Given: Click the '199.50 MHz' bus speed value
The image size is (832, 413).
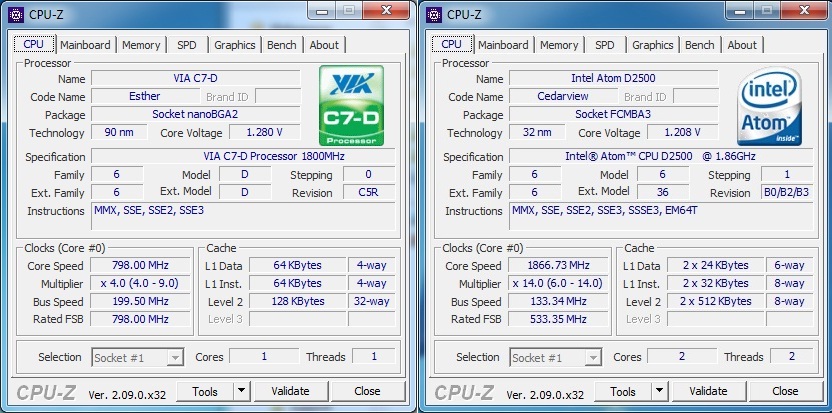Looking at the screenshot, I should coord(140,302).
